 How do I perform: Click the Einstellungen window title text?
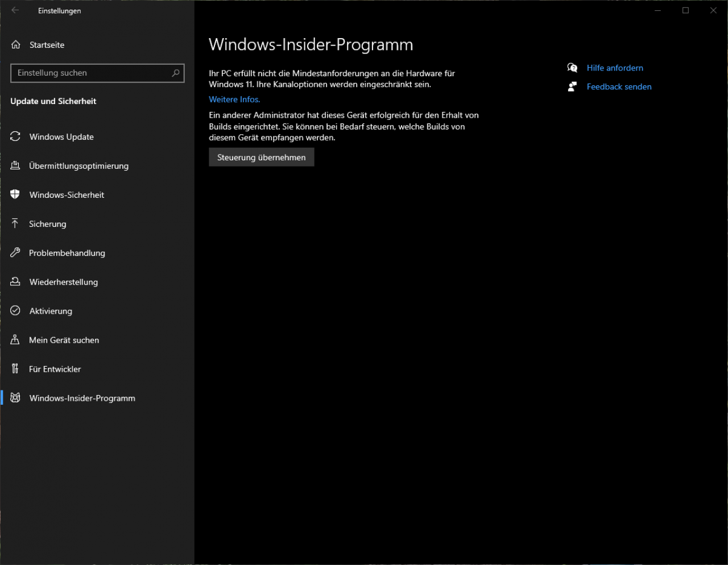59,10
